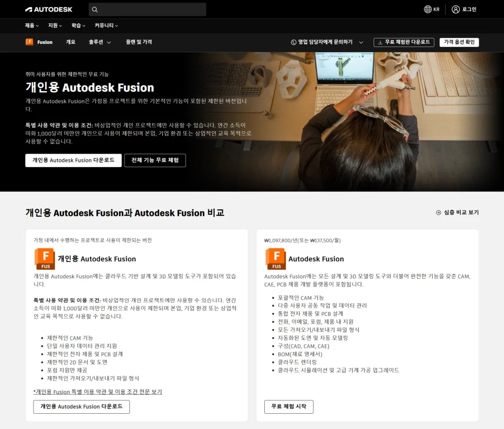Open the 심층 비교 보기 link
This screenshot has height=429, width=504.
click(457, 213)
